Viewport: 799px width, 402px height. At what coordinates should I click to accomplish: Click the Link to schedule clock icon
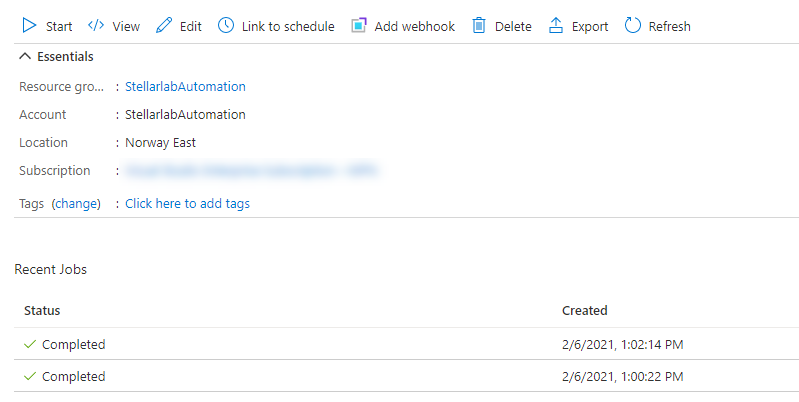coord(226,25)
